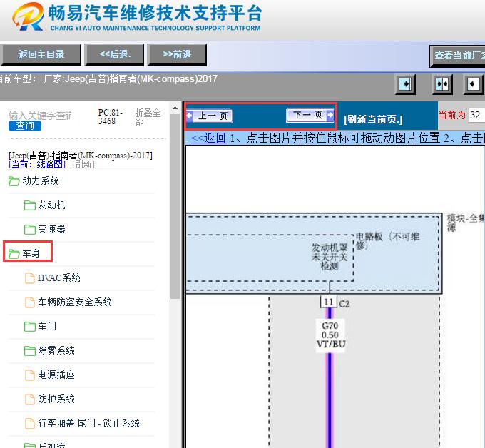Click the sidebar scrollbar up arrow
The width and height of the screenshot is (485, 448).
point(175,108)
